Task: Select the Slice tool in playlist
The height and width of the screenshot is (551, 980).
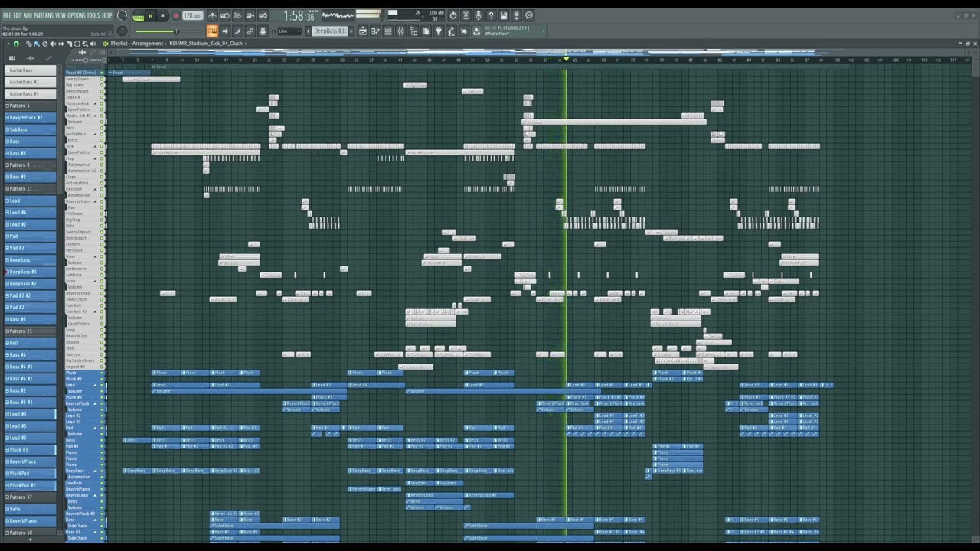Action: 68,44
